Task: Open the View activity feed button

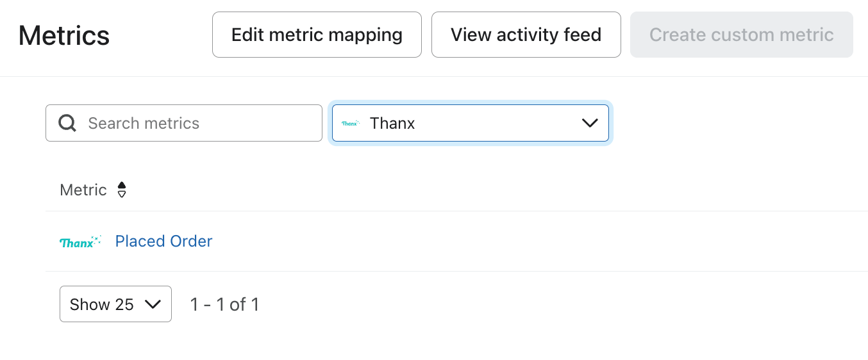Action: (x=526, y=35)
